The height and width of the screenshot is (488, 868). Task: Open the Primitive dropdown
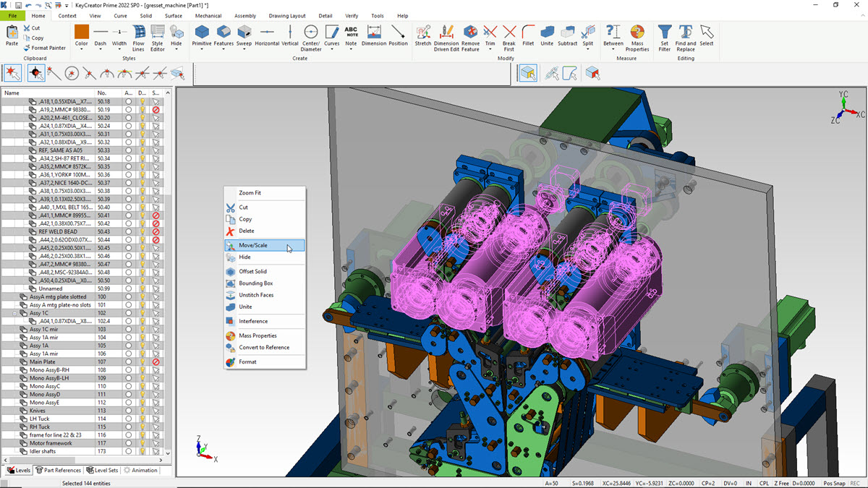[202, 51]
